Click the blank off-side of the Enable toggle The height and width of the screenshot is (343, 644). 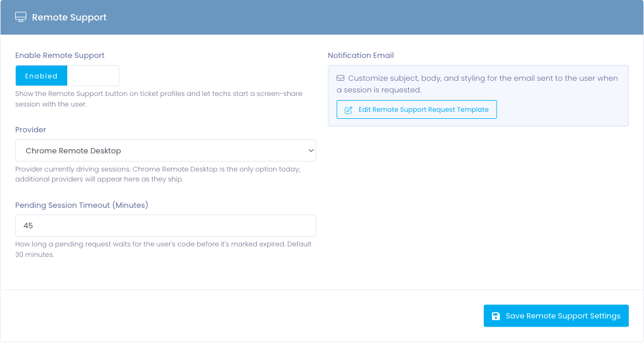pyautogui.click(x=93, y=76)
